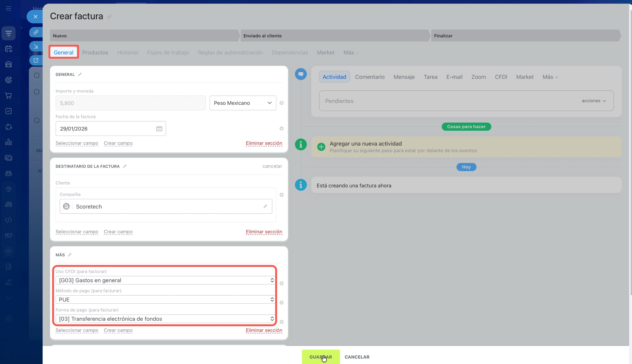
Task: Click gear icon beside Uso CFDI field
Action: [x=281, y=283]
